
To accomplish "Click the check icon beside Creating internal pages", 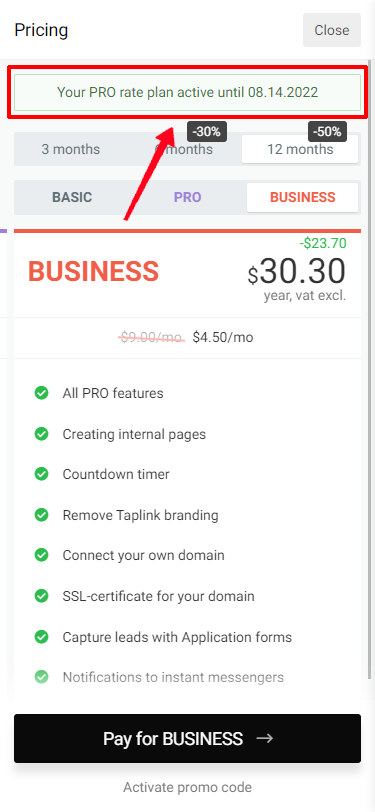I will pos(41,433).
